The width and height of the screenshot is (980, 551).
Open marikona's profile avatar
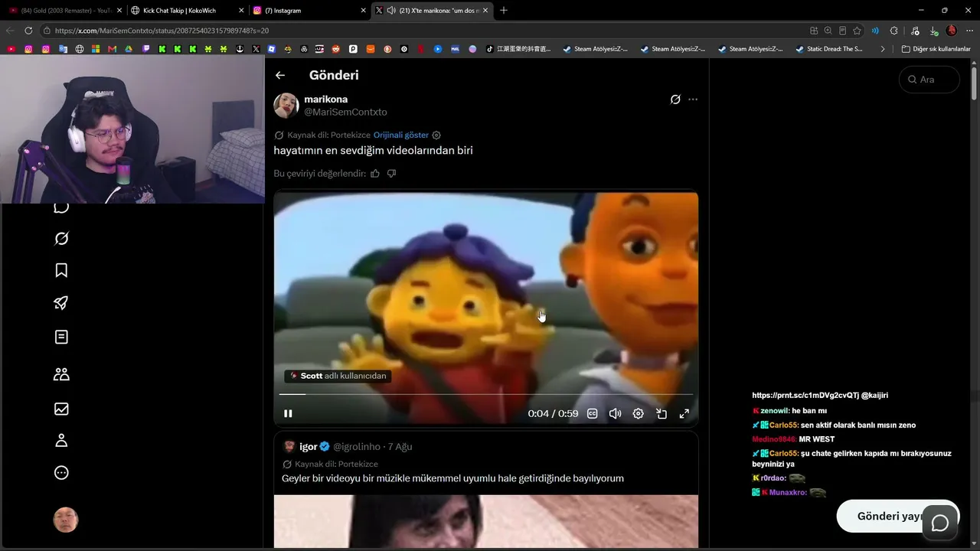pos(286,106)
